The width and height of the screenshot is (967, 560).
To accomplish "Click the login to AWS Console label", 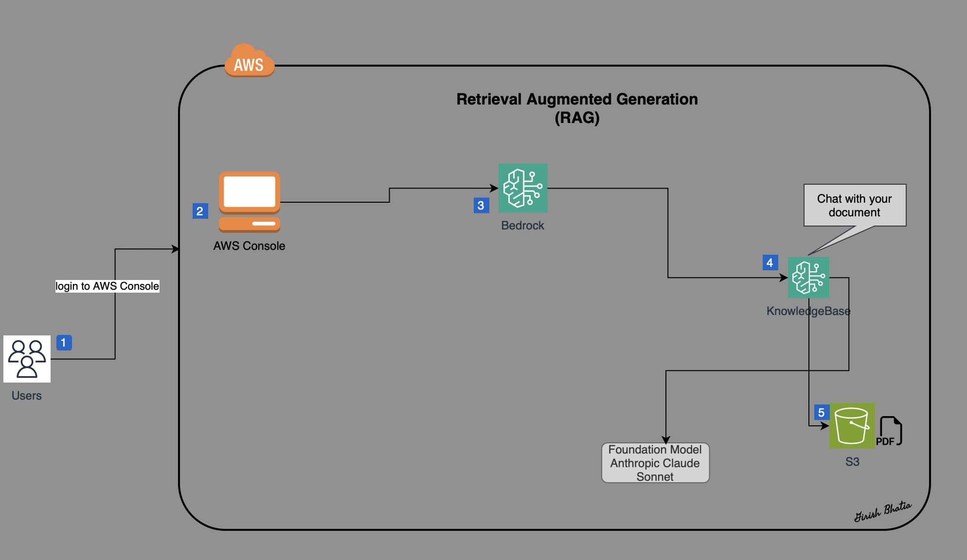I will pyautogui.click(x=107, y=286).
